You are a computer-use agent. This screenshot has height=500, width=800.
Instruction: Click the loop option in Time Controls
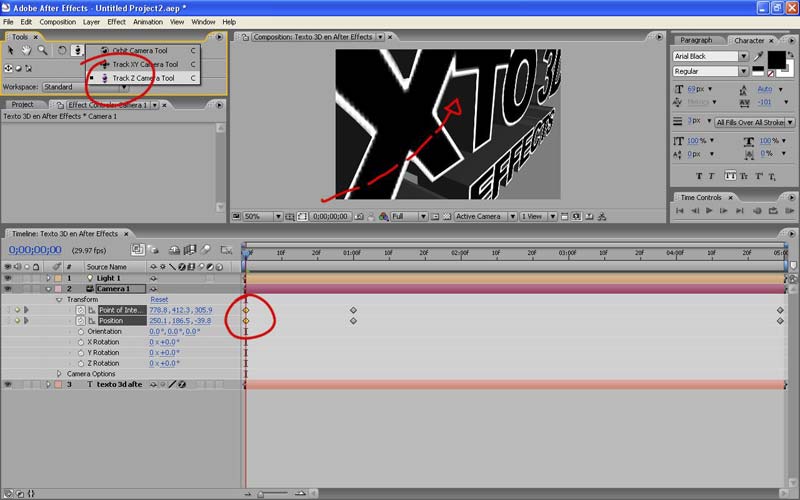point(773,210)
